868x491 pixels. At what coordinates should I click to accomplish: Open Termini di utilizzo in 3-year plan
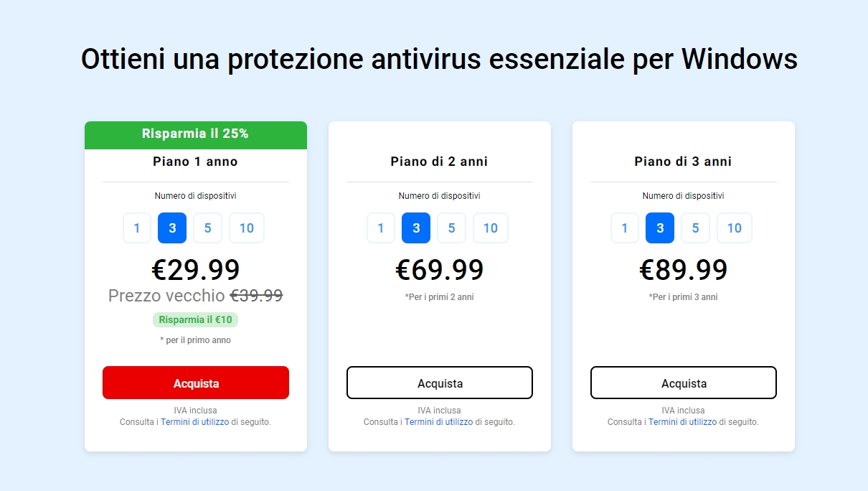pyautogui.click(x=682, y=422)
